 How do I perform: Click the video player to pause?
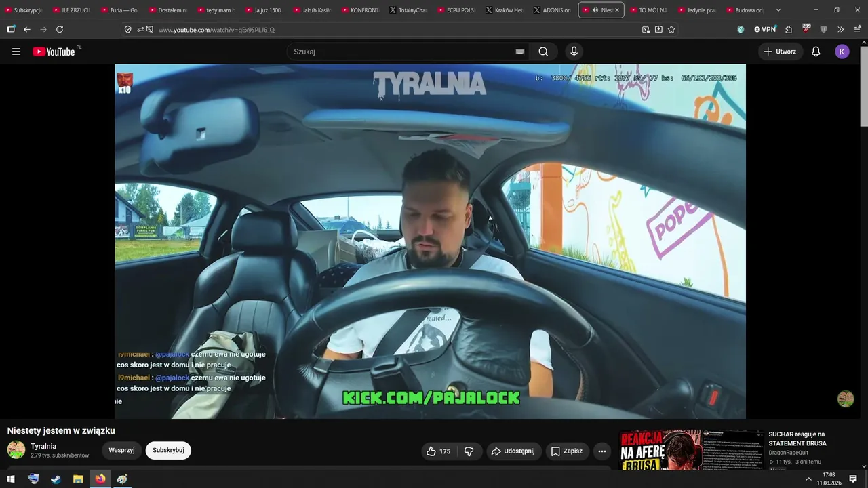(x=430, y=241)
